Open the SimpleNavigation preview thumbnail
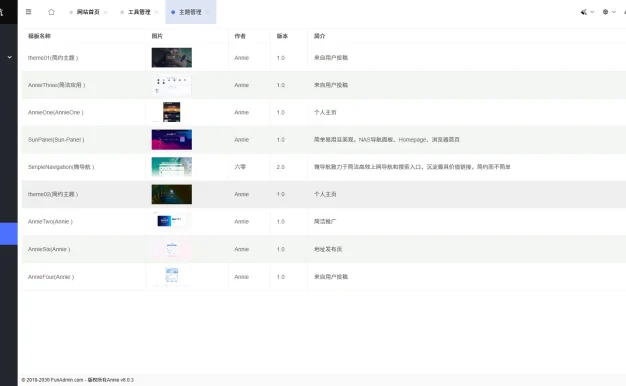The image size is (626, 386). [172, 167]
